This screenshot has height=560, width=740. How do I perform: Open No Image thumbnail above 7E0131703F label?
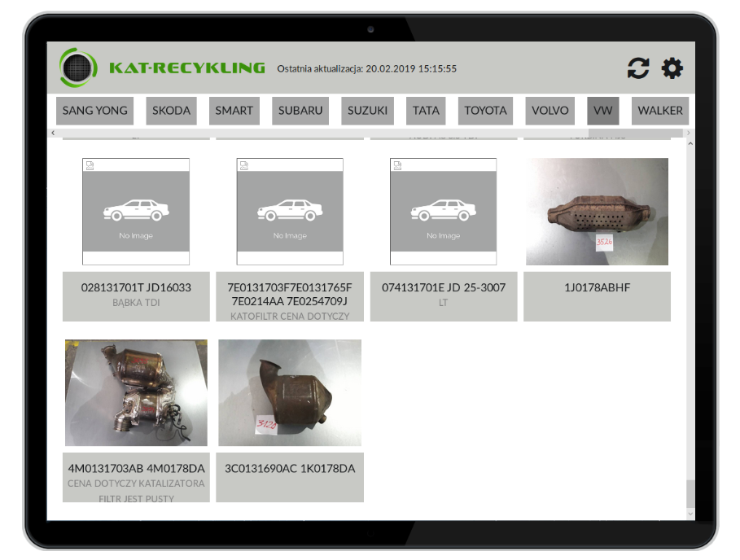point(290,212)
